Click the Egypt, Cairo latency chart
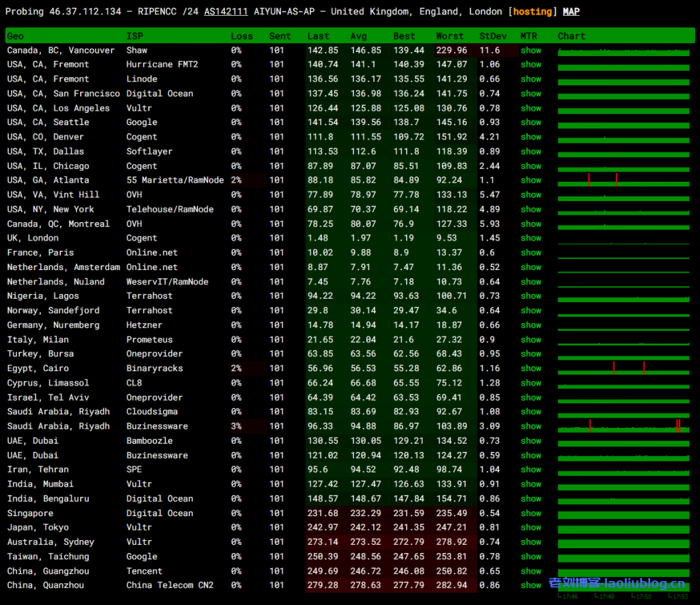The width and height of the screenshot is (700, 605). point(623,368)
